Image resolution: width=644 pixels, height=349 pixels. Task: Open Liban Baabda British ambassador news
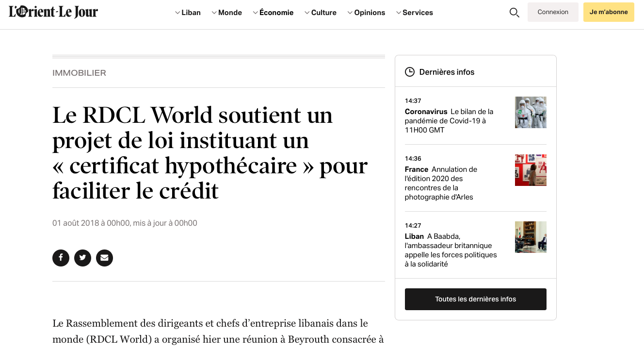[451, 250]
